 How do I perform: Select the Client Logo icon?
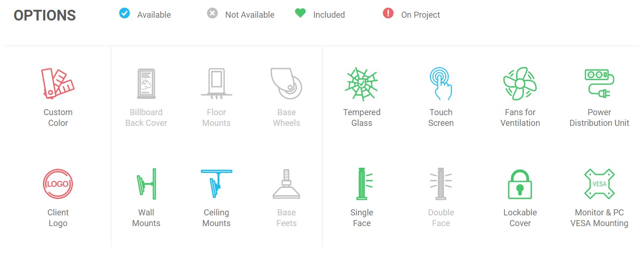tap(58, 184)
